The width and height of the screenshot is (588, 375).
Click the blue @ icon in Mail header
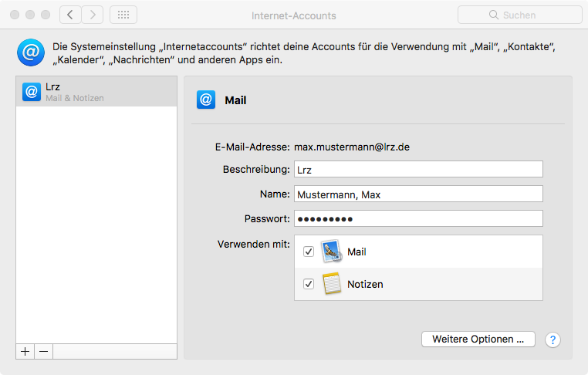pyautogui.click(x=206, y=100)
